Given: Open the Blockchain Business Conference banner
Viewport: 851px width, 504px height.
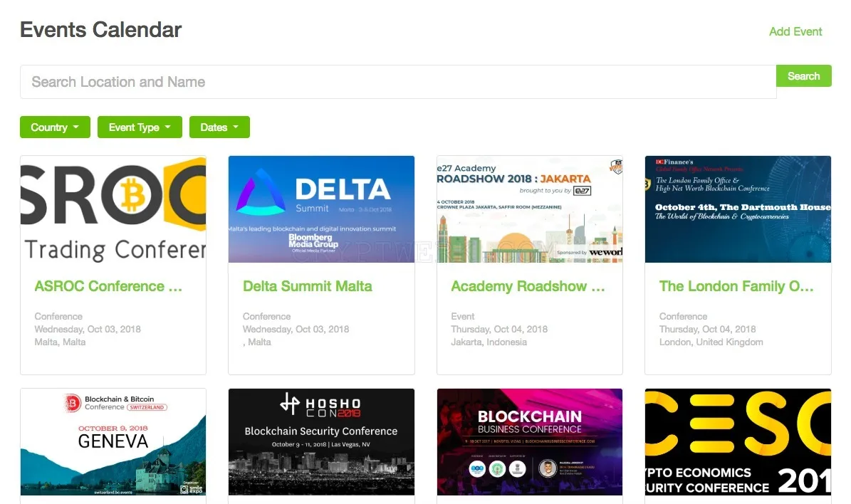Looking at the screenshot, I should [x=530, y=441].
